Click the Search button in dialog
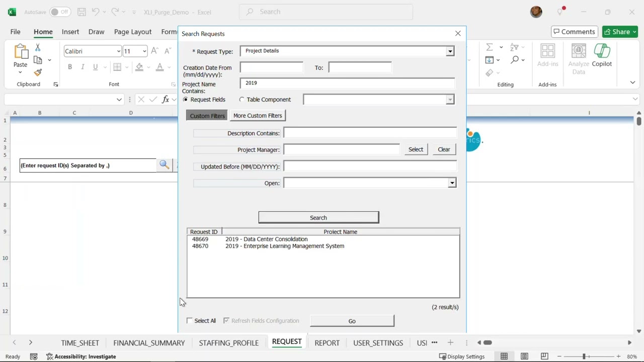The image size is (644, 362). (318, 218)
